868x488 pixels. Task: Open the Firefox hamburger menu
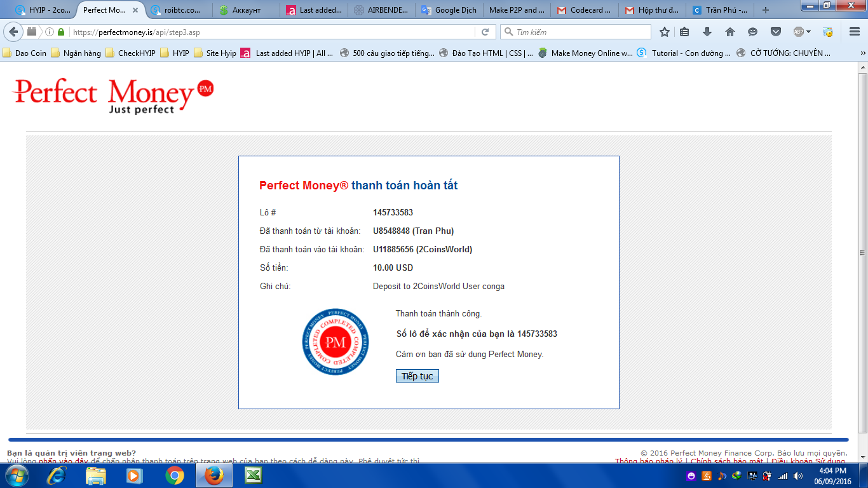point(855,32)
